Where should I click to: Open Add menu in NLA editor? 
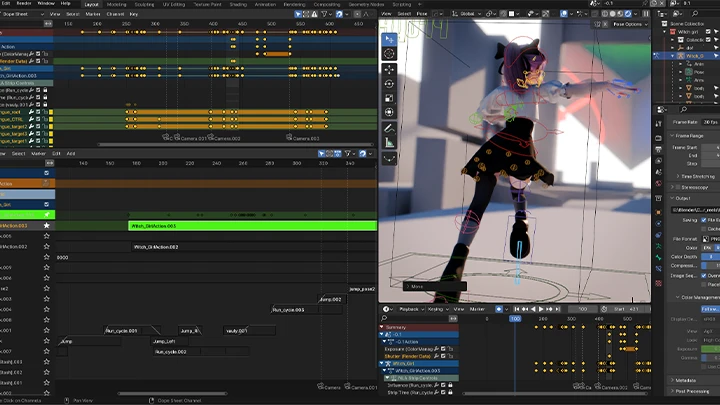[x=71, y=154]
